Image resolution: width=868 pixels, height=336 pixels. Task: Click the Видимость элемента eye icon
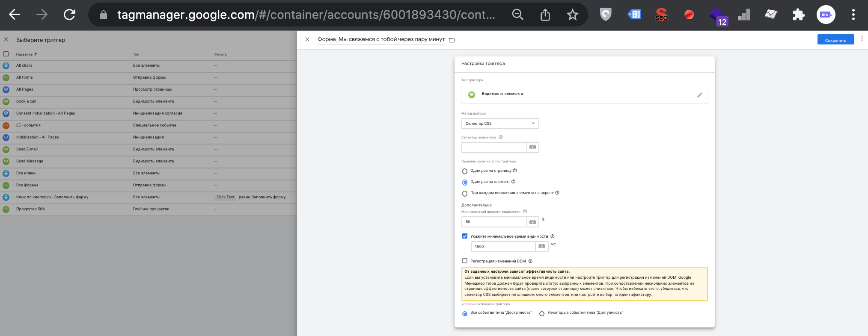[x=472, y=95]
